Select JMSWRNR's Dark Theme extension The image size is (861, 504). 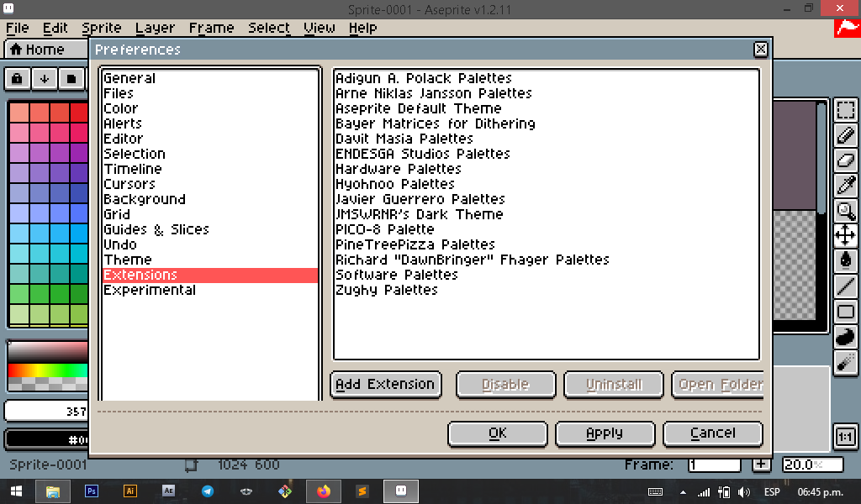(419, 214)
